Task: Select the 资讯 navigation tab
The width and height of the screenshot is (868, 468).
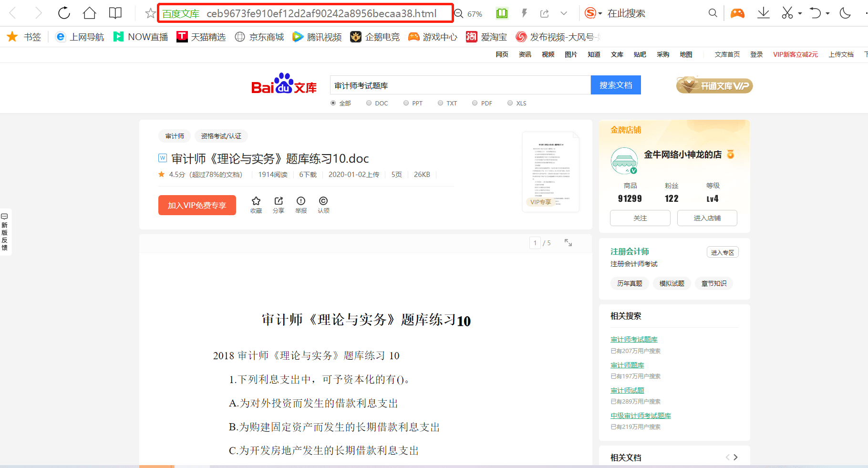Action: coord(525,54)
